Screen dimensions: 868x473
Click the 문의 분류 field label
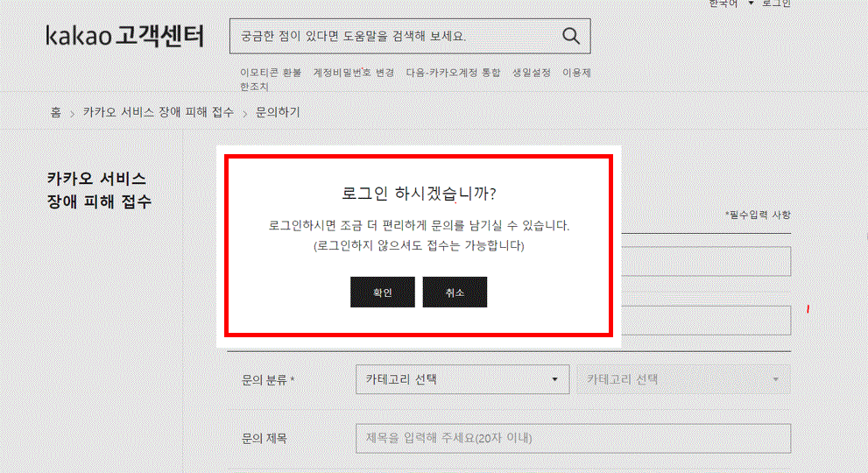268,380
